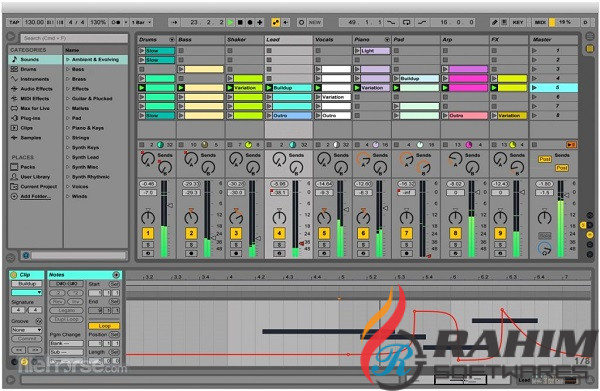Start playback with the green play button
Screen dimensions: 600x391
230,23
